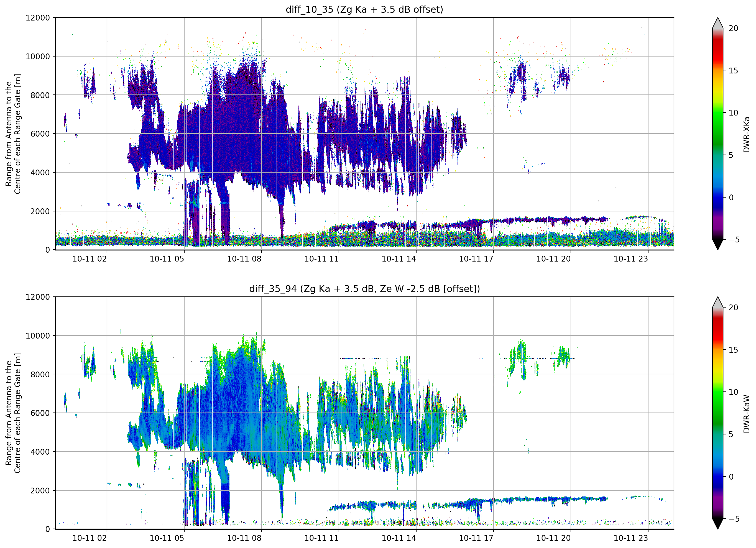This screenshot has height=548, width=756.
Task: Click bottom plot x-axis label 10-11 17
Action: [476, 538]
